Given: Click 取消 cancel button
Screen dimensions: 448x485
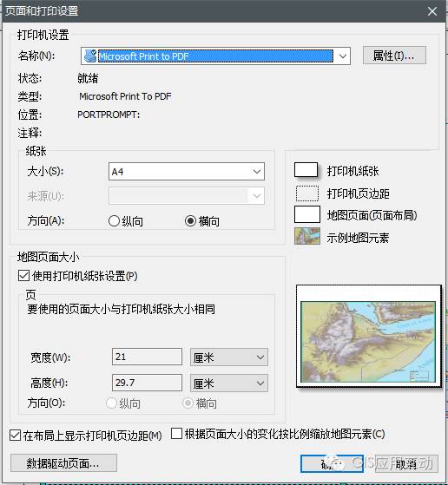Looking at the screenshot, I should click(406, 463).
